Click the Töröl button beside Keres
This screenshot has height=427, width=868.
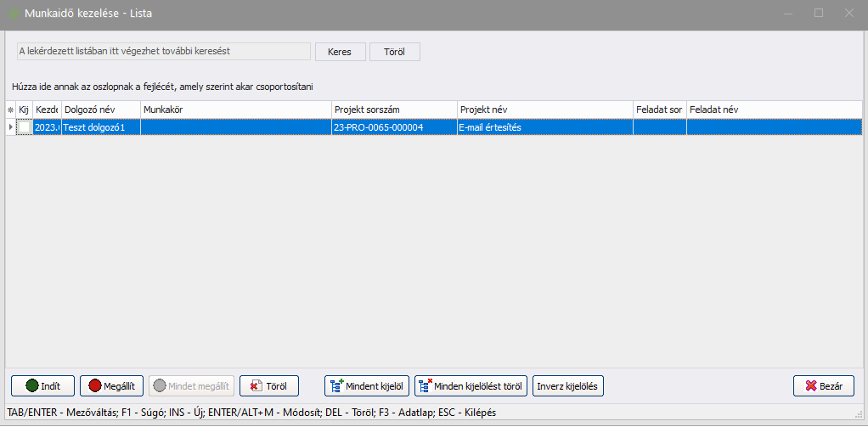(395, 52)
